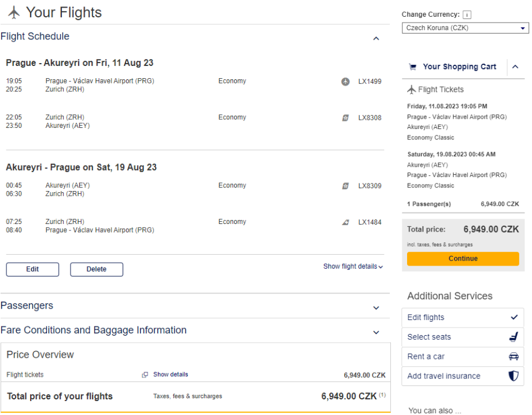The image size is (532, 415).
Task: Collapse Your Shopping Cart panel
Action: tap(515, 67)
